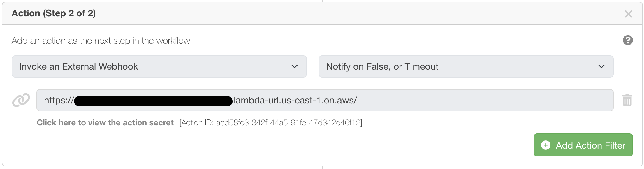Click the chevron arrow of the notify condition dropdown

(601, 66)
